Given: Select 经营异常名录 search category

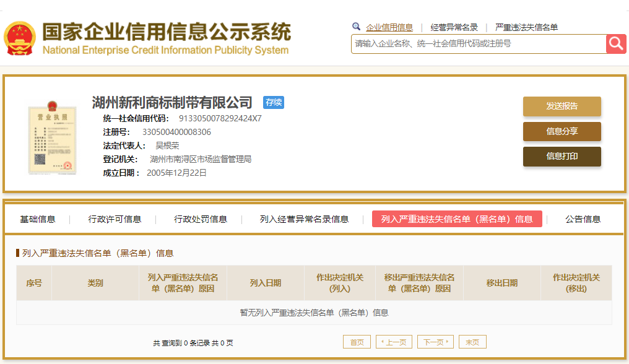Looking at the screenshot, I should [454, 27].
